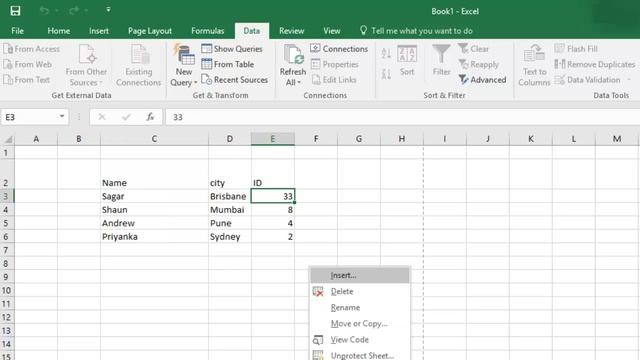Click the Clear filter button

pyautogui.click(x=473, y=49)
